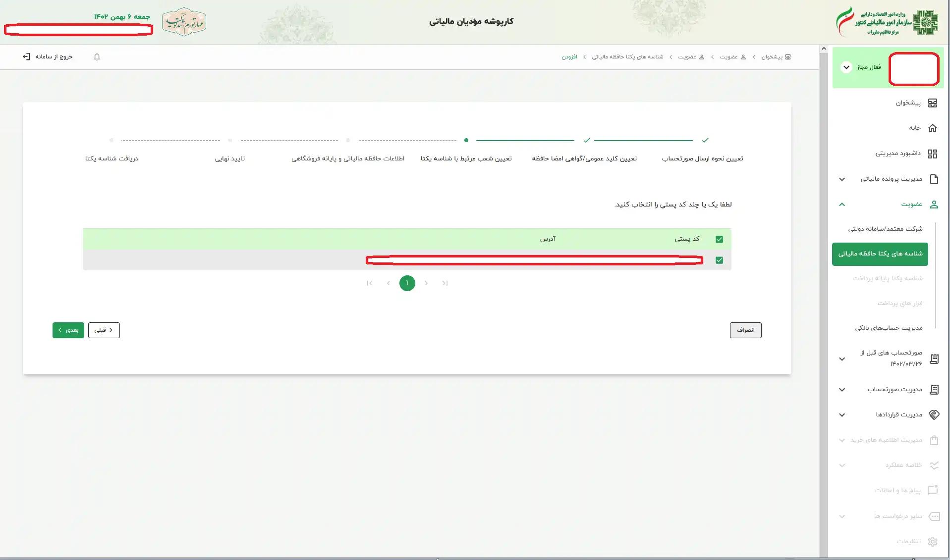Image resolution: width=950 pixels, height=560 pixels.
Task: Click the مدیریت صورتحساب invoice management icon
Action: point(934,389)
